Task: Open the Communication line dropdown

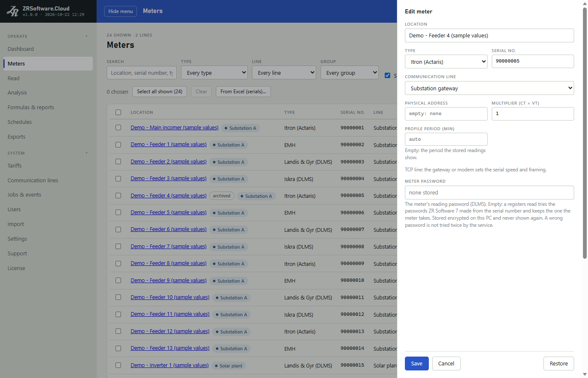Action: click(x=489, y=88)
